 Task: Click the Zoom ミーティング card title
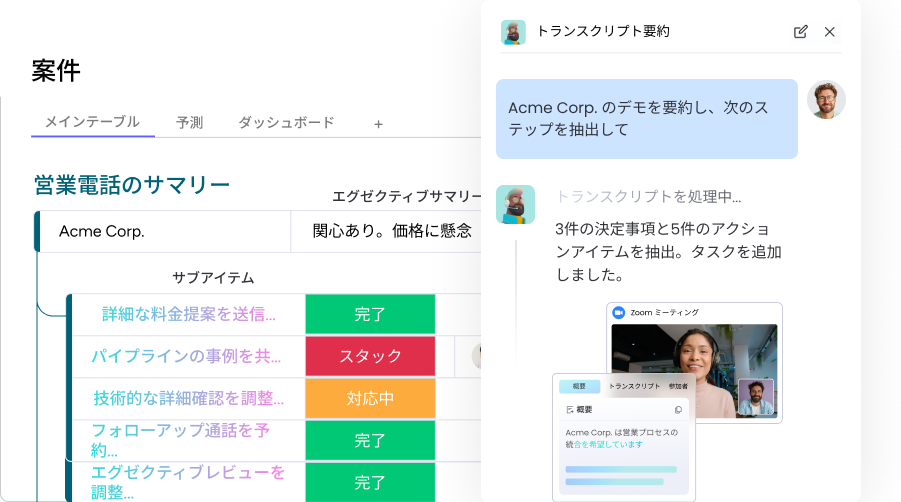[664, 312]
